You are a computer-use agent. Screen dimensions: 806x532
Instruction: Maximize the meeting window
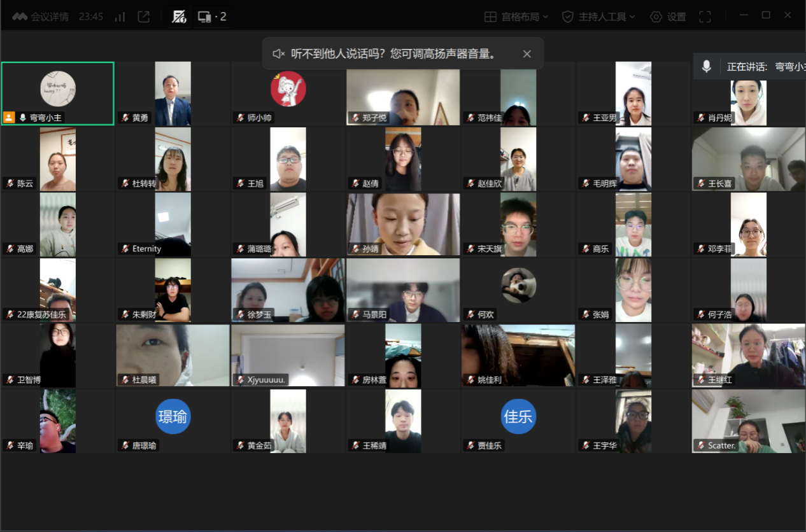(x=766, y=15)
